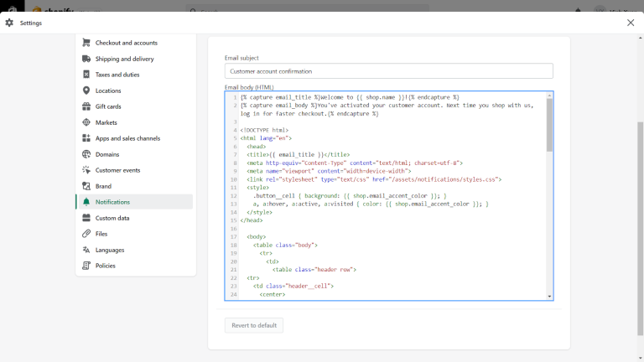Go to Apps and sales channels
Viewport: 644px width, 362px height.
coord(127,138)
